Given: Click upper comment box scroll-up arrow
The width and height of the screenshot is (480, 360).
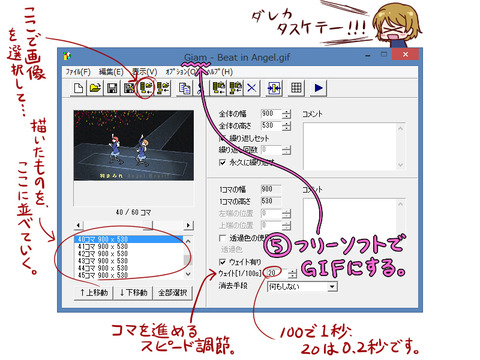Looking at the screenshot, I should [x=401, y=128].
